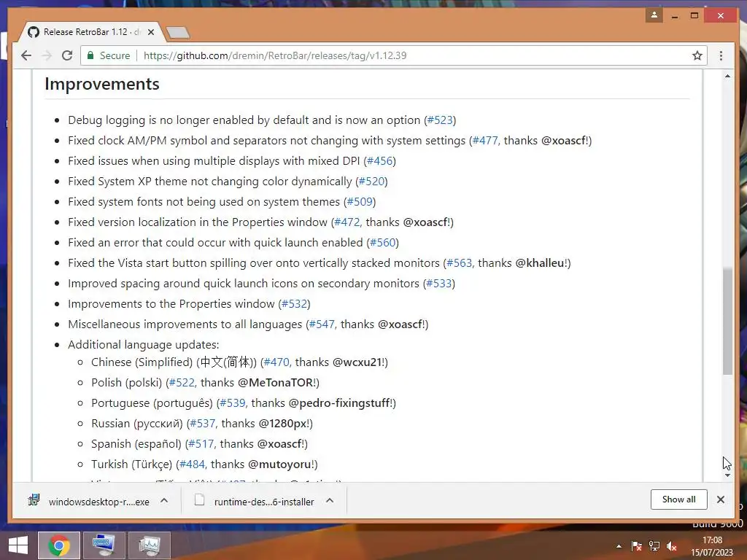Go back to the previous page

tap(26, 55)
